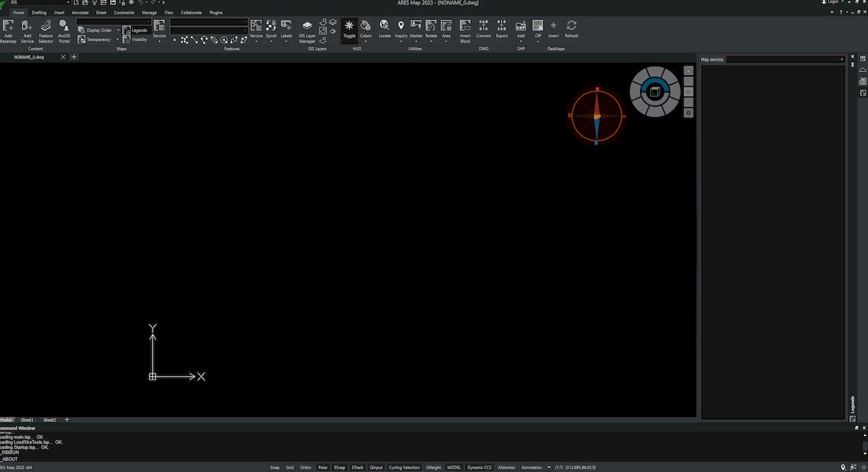Open the Constraints ribbon tab
Screen dimensions: 868x472
click(124, 12)
